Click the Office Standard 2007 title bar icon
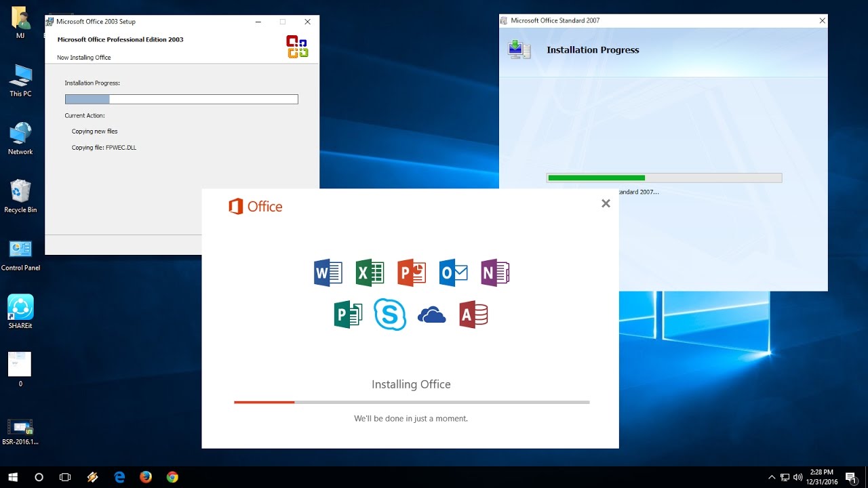The width and height of the screenshot is (868, 488). (x=503, y=20)
